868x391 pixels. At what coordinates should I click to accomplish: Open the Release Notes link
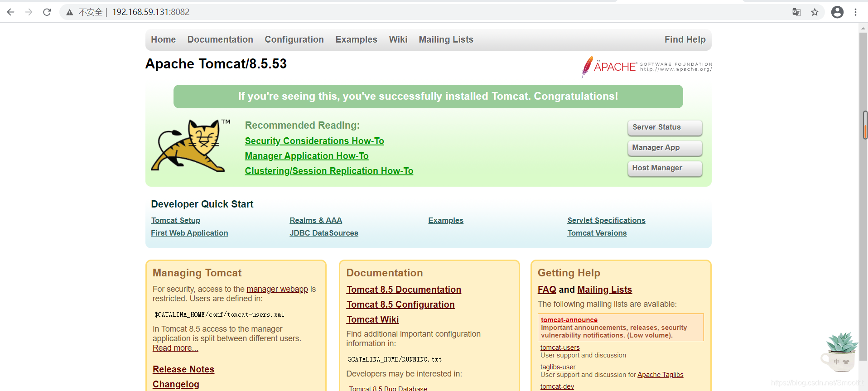[x=183, y=369]
